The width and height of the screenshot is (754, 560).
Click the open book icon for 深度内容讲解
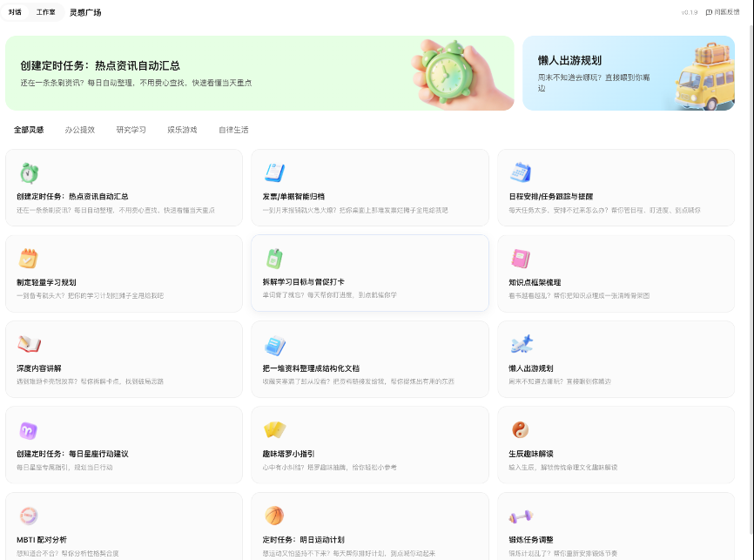[x=29, y=344]
